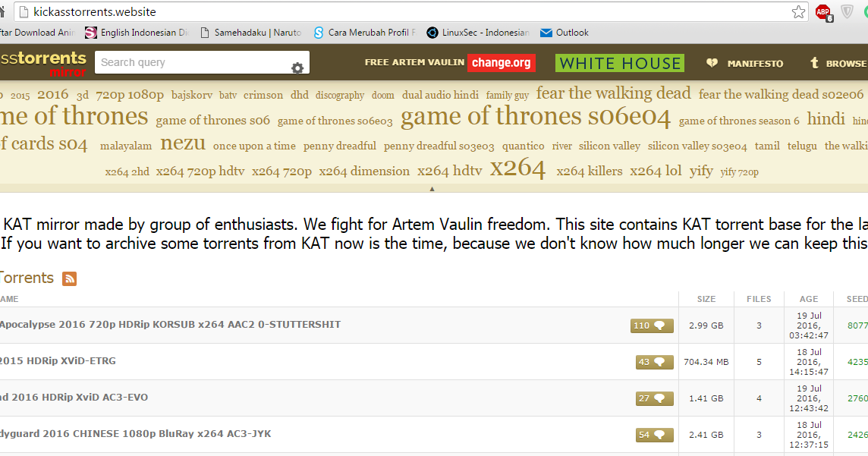The width and height of the screenshot is (868, 456).
Task: Visit the WHITE HOUSE banner link
Action: tap(619, 63)
